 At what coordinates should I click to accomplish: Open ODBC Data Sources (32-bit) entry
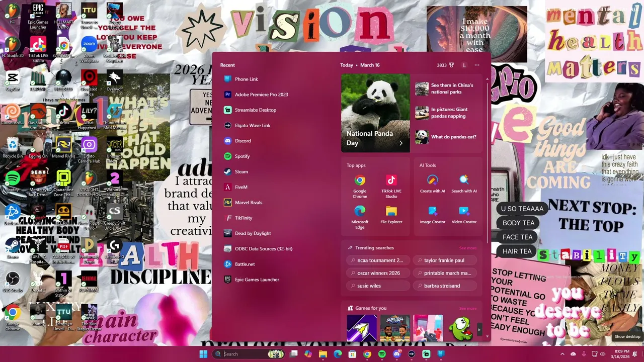274,249
